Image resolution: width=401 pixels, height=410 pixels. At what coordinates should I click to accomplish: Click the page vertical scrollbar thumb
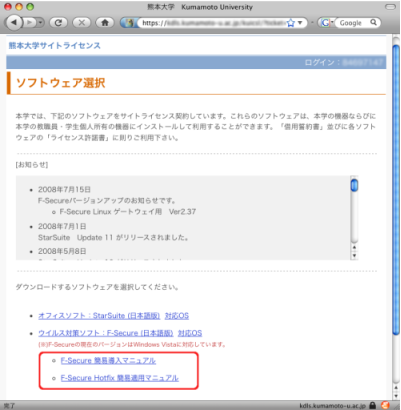[396, 190]
